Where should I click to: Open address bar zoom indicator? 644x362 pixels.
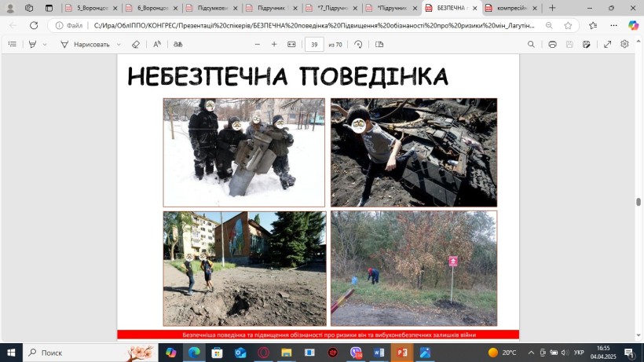549,25
